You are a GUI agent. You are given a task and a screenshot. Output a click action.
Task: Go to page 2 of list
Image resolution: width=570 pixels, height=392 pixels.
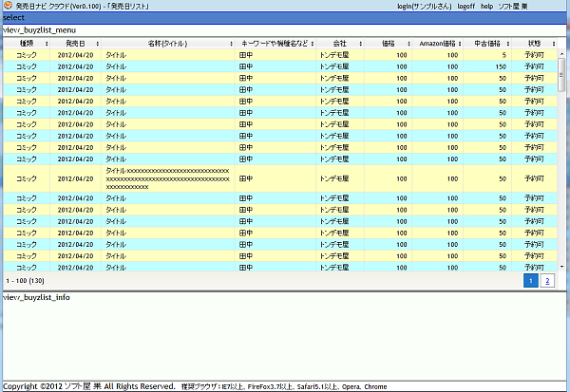click(547, 281)
